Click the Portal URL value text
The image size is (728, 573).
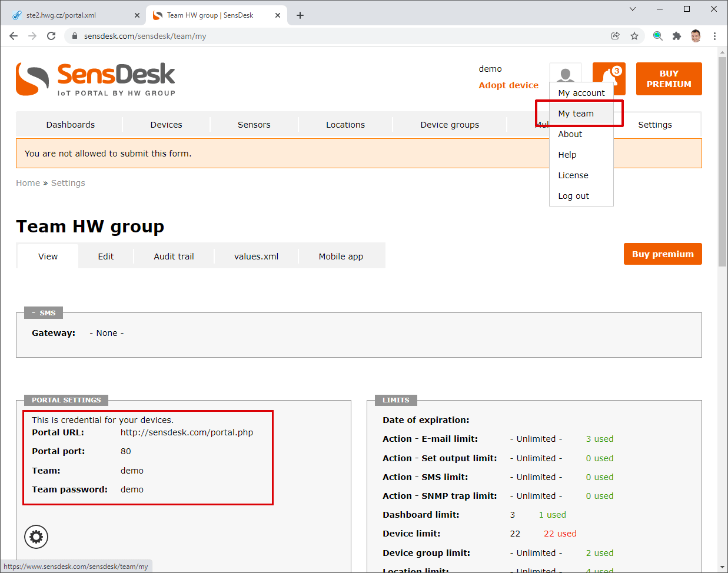[187, 432]
